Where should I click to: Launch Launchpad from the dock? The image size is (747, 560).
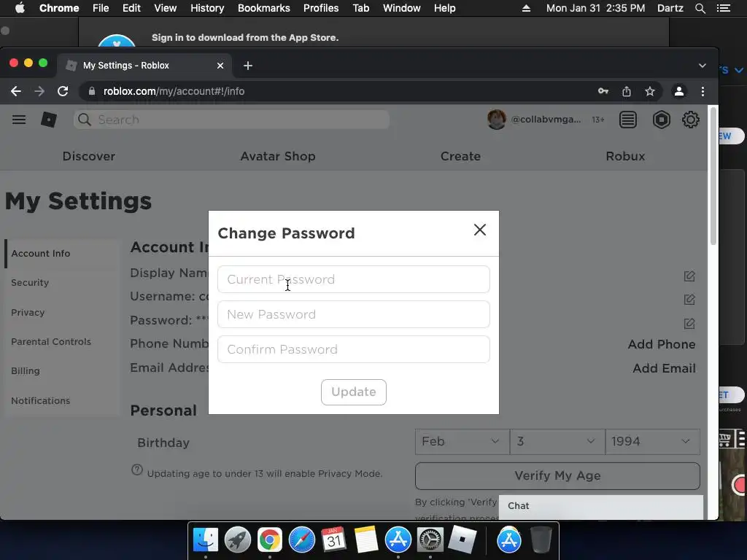pos(238,540)
